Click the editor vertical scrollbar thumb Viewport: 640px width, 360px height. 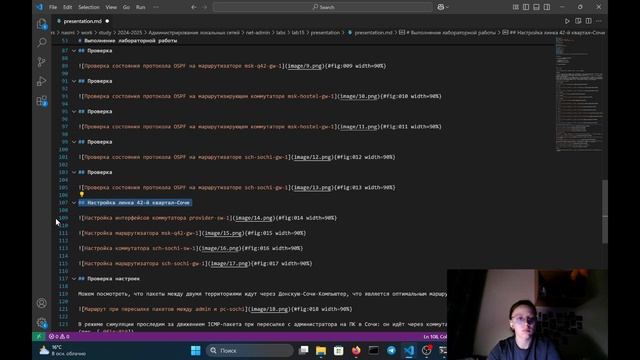point(605,211)
